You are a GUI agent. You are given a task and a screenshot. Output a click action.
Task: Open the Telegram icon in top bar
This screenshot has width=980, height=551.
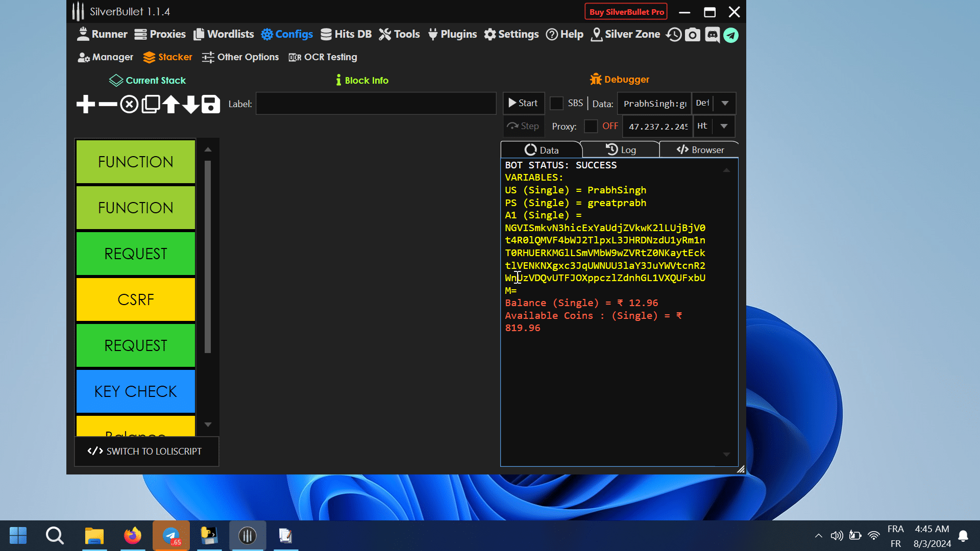tap(731, 35)
